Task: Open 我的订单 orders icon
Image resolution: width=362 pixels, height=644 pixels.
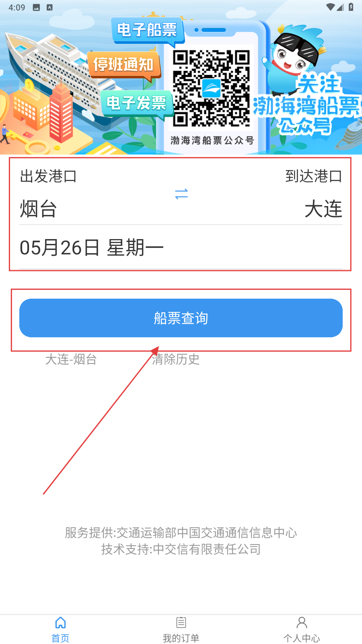Action: 181,623
